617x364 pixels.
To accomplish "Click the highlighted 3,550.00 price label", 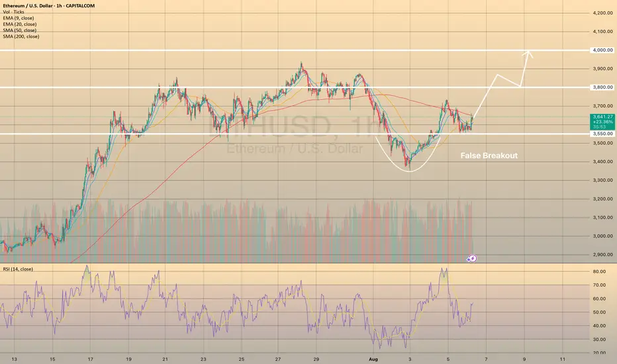I will (603, 134).
